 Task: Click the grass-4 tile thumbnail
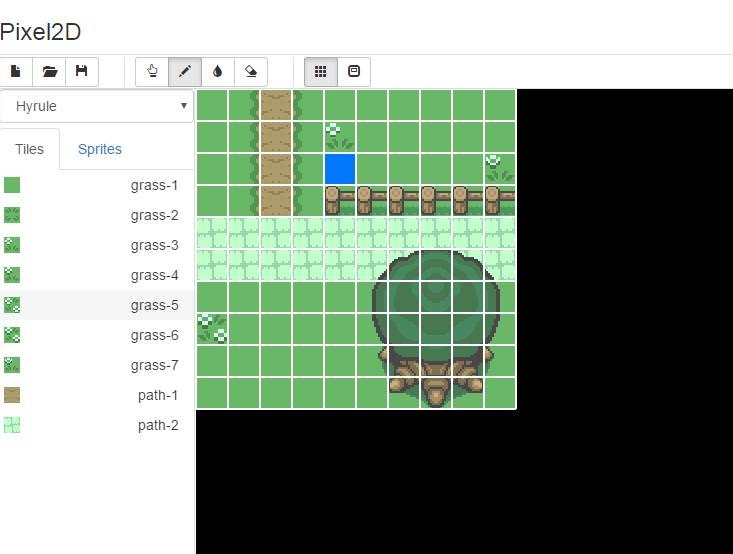coord(12,275)
